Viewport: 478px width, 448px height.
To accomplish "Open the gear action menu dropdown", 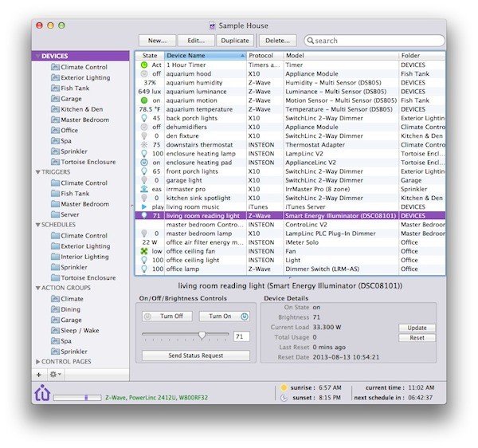I will point(55,374).
